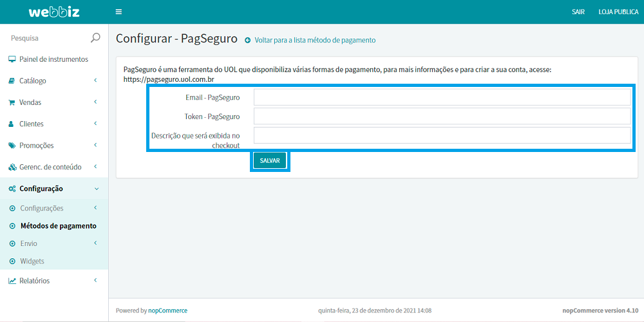This screenshot has height=322, width=644.
Task: Click SAIR to log out
Action: (578, 12)
